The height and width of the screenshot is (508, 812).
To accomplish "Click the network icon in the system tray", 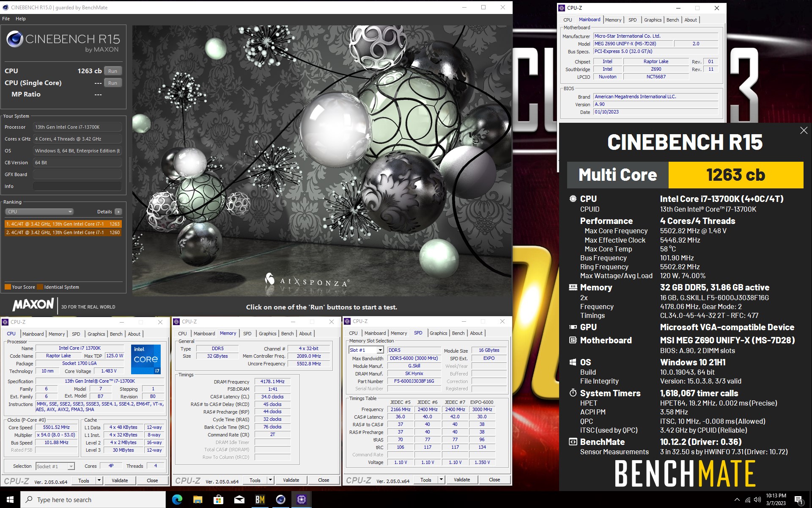I will click(x=747, y=500).
